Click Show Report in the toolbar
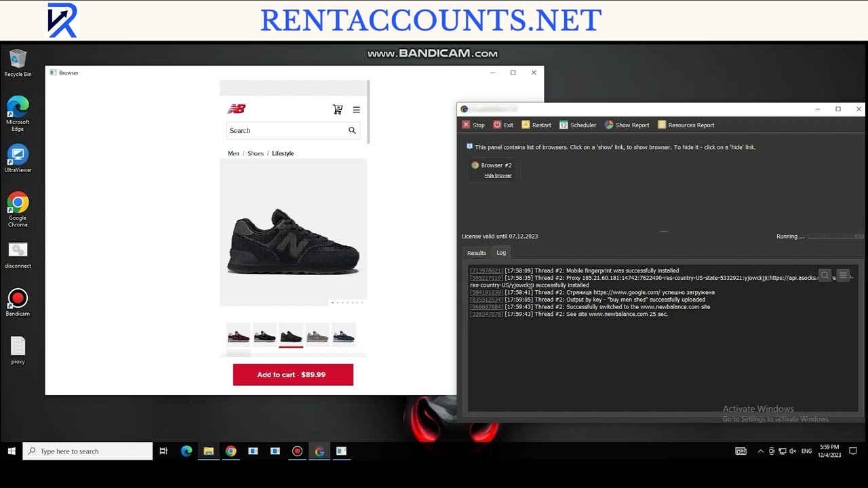Screen dimensions: 868x488 tap(627, 125)
